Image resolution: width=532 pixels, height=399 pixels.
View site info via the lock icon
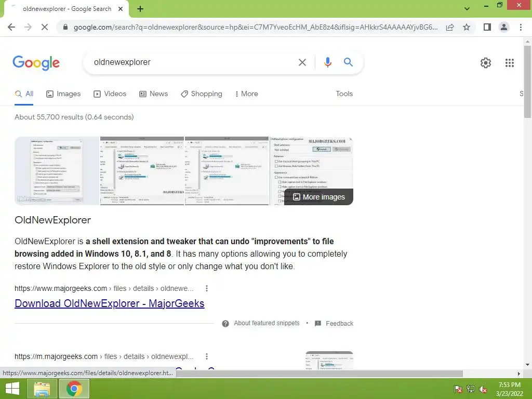click(65, 27)
